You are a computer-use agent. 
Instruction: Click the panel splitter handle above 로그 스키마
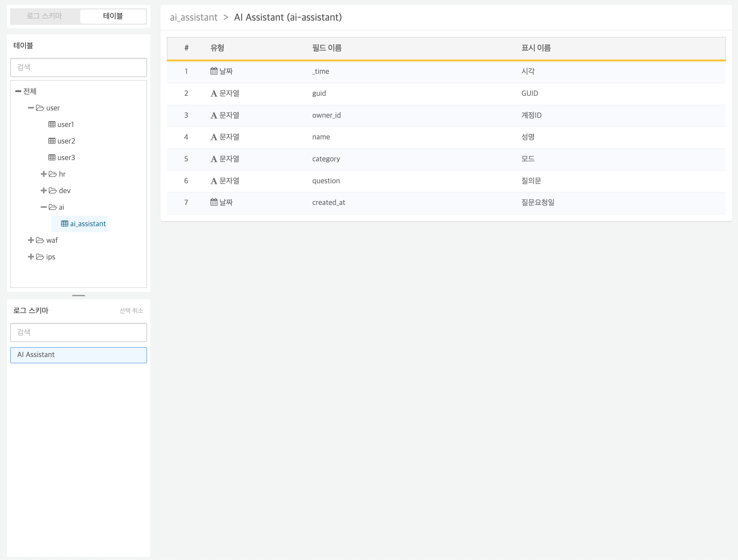(79, 296)
